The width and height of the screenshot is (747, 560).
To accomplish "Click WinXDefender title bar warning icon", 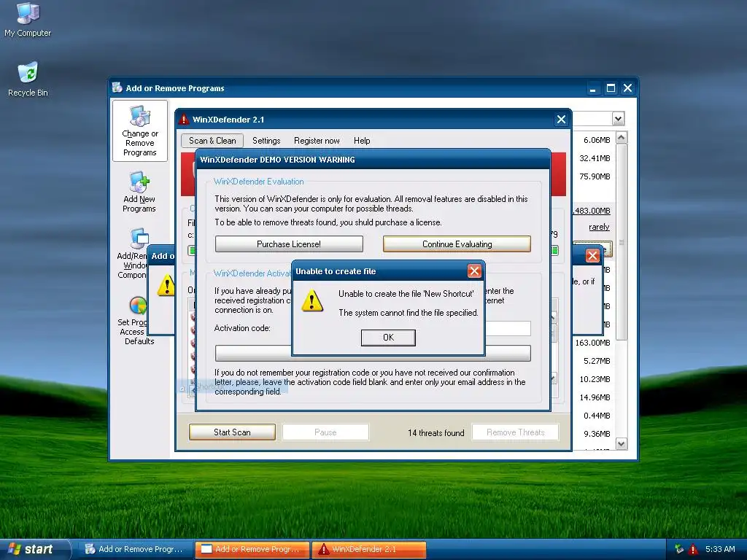I will (x=183, y=120).
